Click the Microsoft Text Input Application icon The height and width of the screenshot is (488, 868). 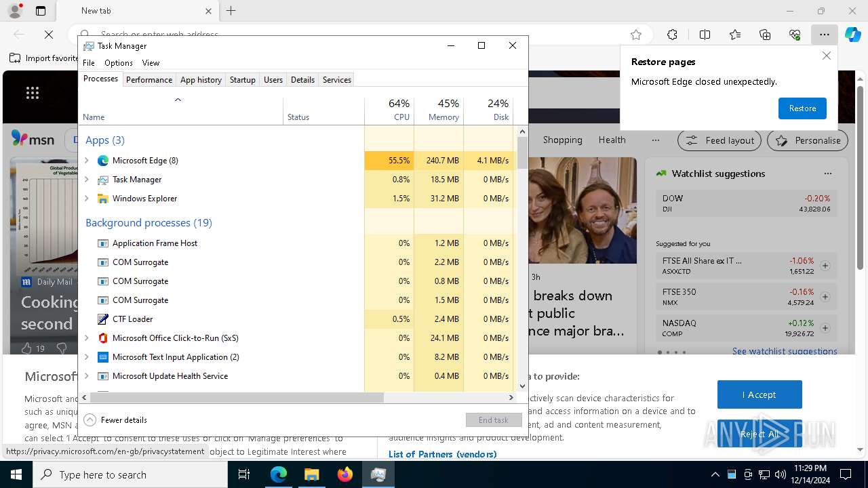click(x=103, y=357)
